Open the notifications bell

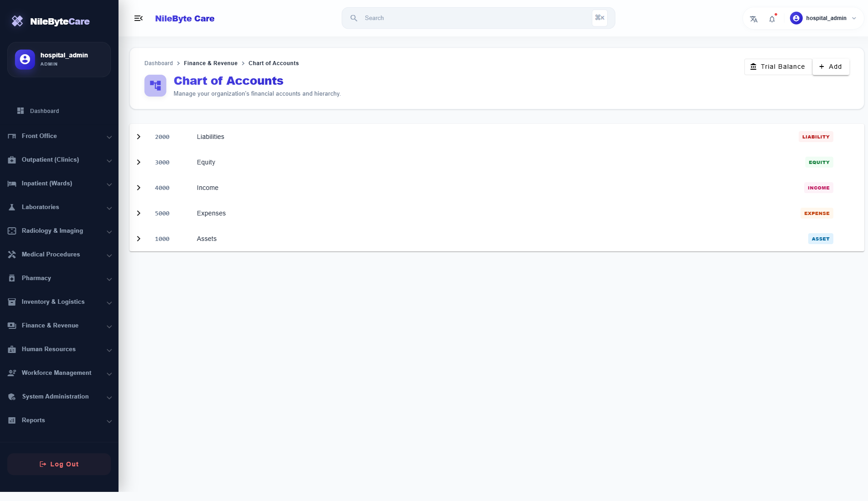tap(772, 19)
